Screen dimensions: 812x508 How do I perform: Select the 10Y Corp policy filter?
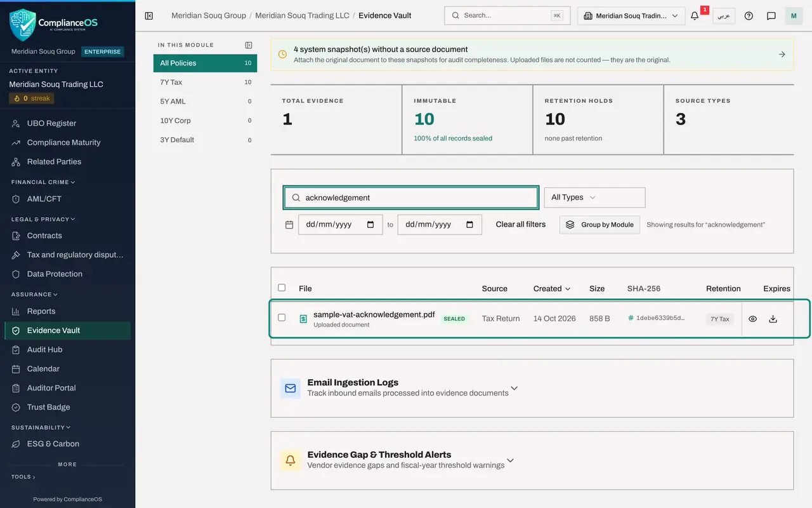coord(205,121)
